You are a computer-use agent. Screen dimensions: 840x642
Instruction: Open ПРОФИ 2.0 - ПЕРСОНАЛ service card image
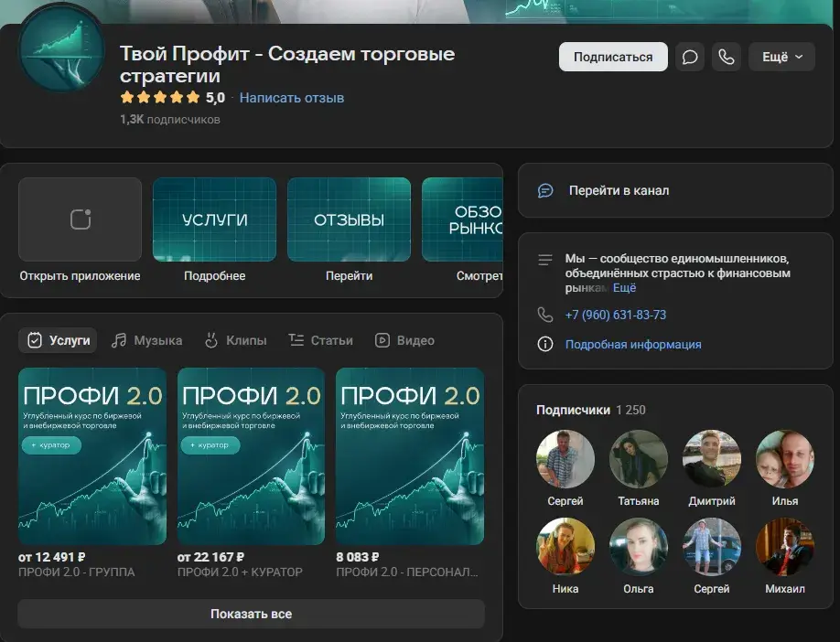click(410, 456)
